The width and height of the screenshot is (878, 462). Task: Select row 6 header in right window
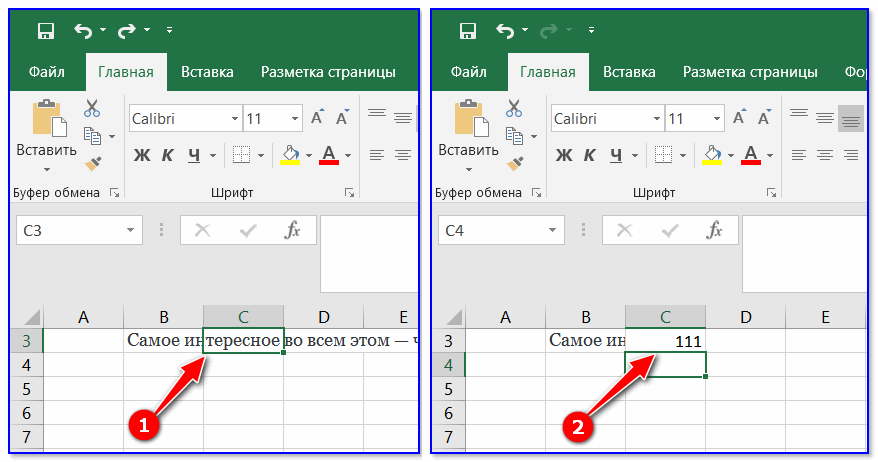pyautogui.click(x=448, y=413)
